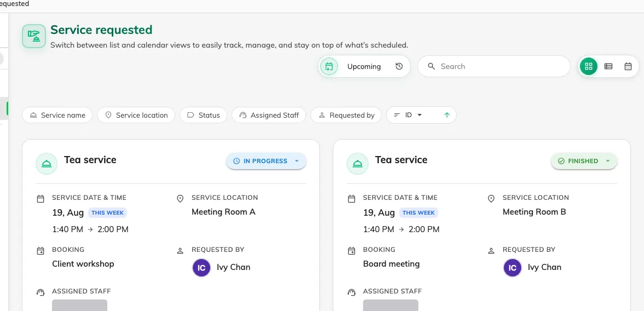This screenshot has height=311, width=644.
Task: Select the Upcoming calendar toggle icon
Action: click(329, 67)
